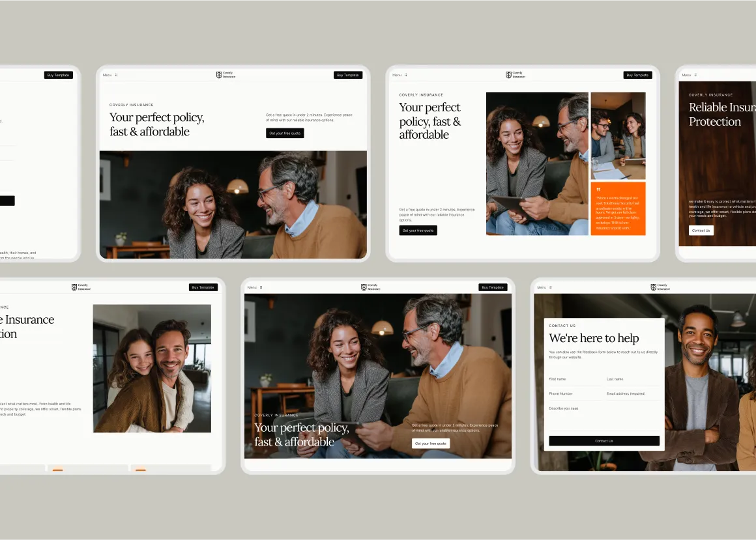The image size is (756, 540).
Task: Click the 'We're here to help' heading
Action: click(594, 338)
